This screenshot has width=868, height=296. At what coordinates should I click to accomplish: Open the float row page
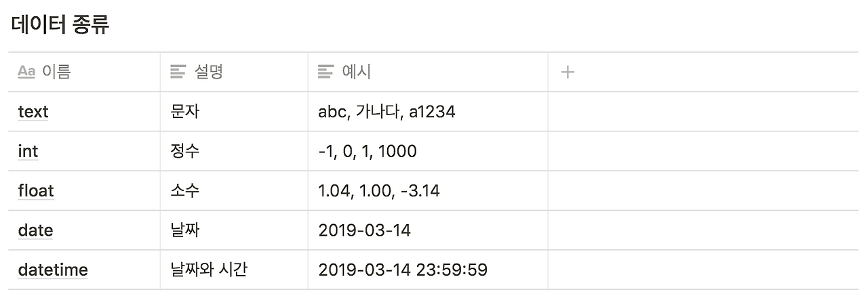point(36,191)
